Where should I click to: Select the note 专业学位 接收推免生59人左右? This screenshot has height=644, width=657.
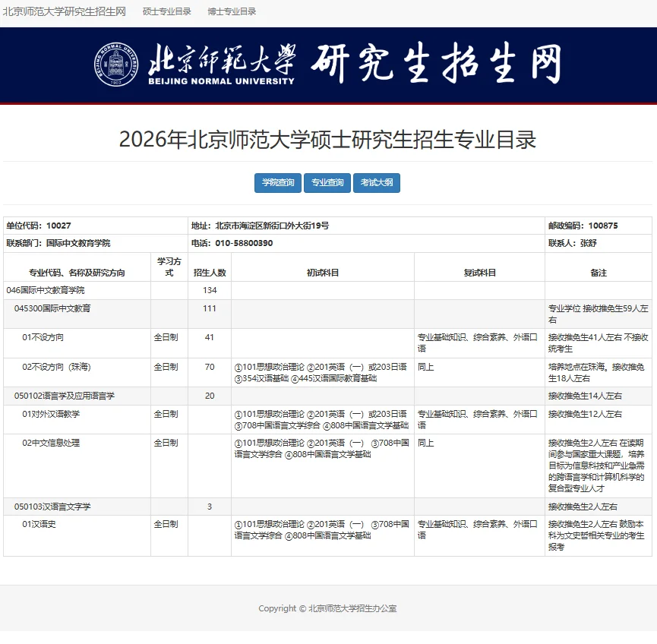click(599, 314)
